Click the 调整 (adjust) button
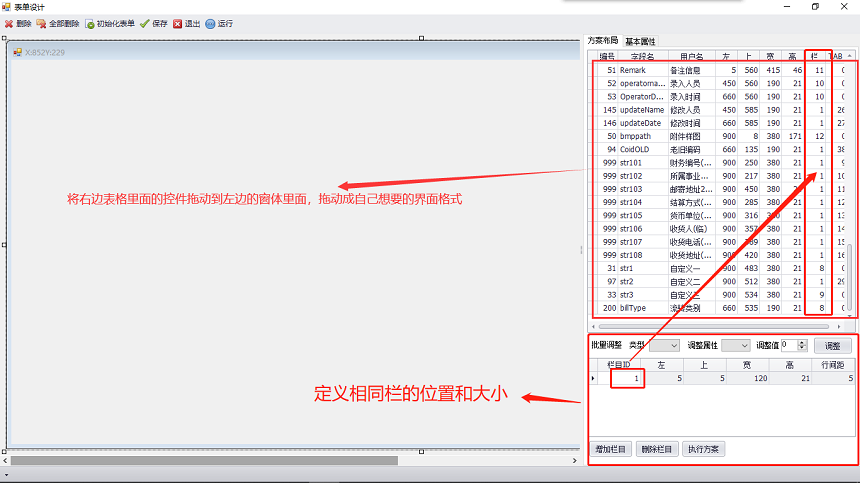Screen dimensions: 860x483 pos(832,345)
